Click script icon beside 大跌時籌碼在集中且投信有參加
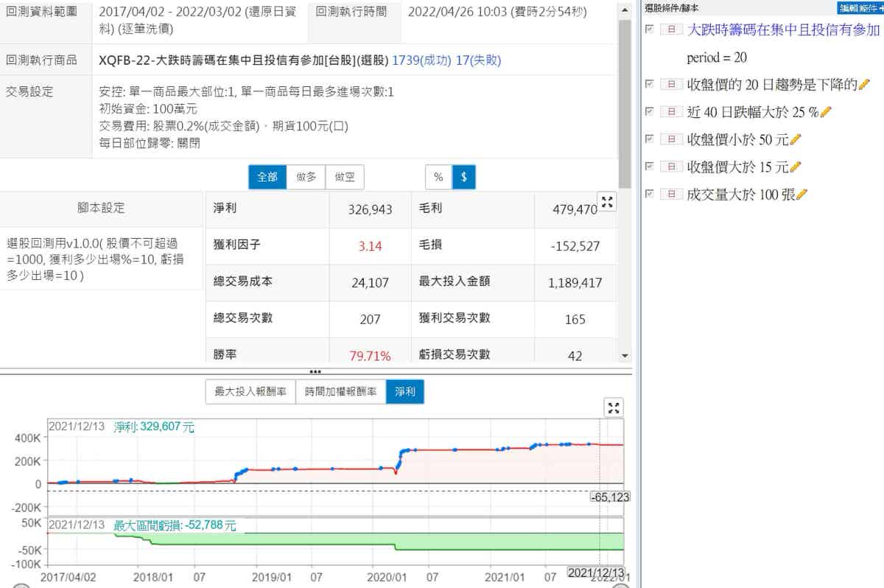Screen dimensions: 884x588 pos(670,29)
